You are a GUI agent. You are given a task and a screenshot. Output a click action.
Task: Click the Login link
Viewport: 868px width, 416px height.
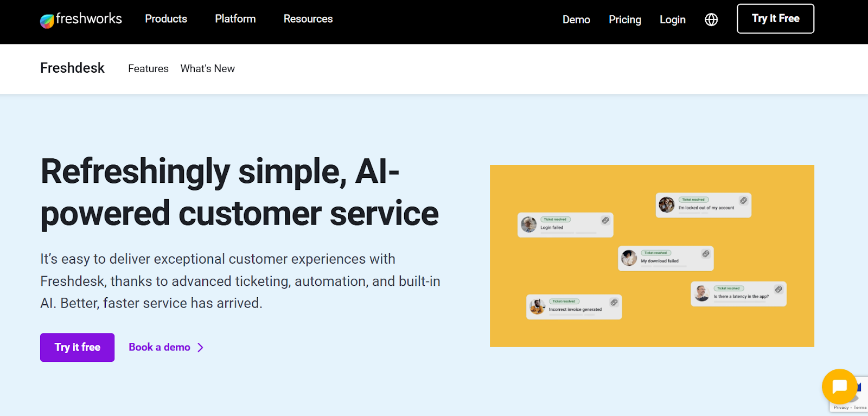[x=673, y=20]
